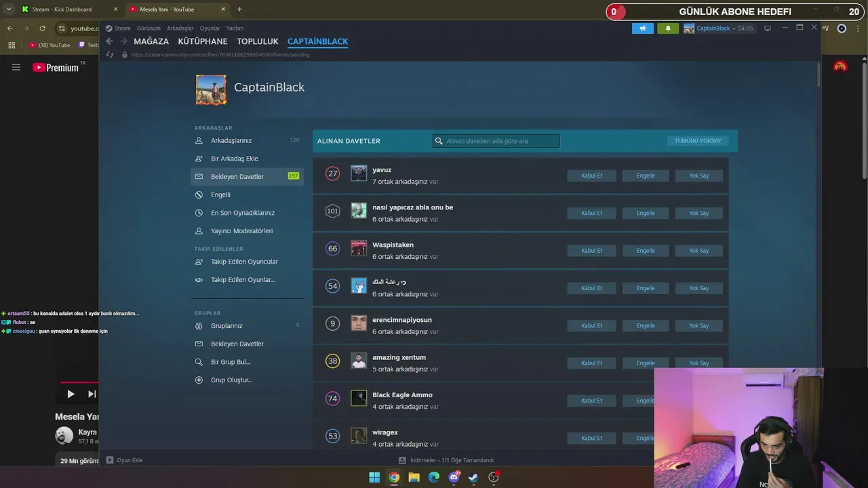Click the Engelli blocked icon in the sidebar
This screenshot has width=868, height=488.
[x=199, y=195]
